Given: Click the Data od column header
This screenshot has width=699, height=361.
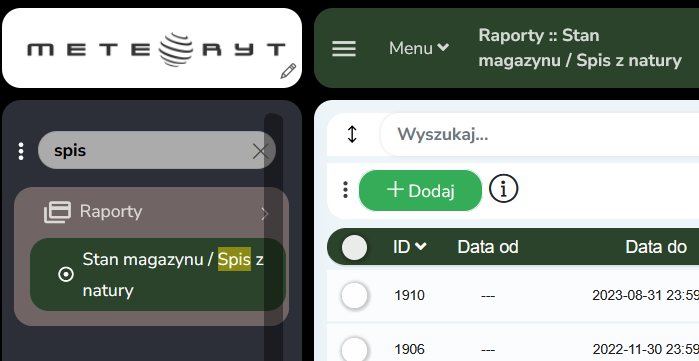Looking at the screenshot, I should click(488, 247).
